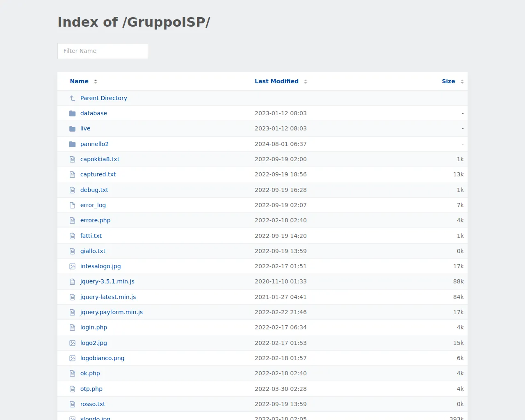
Task: Click the image icon next to logobianco.png
Action: (x=73, y=358)
